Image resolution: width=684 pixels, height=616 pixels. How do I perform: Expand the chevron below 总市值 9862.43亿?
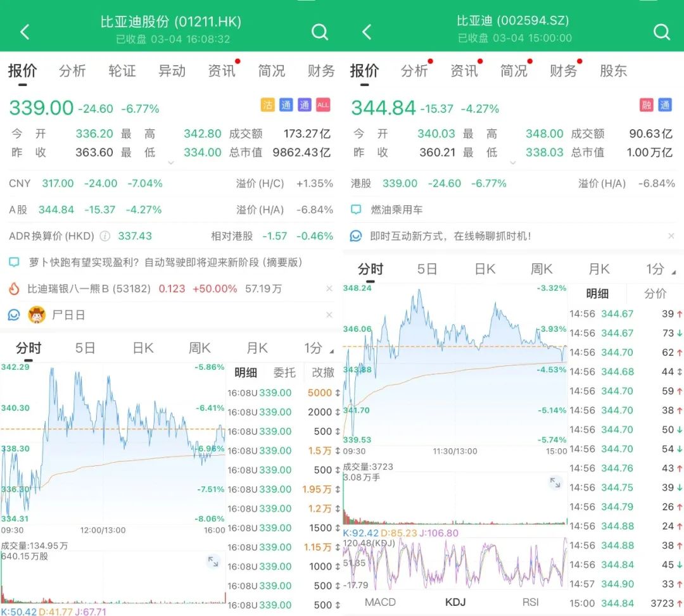(170, 163)
